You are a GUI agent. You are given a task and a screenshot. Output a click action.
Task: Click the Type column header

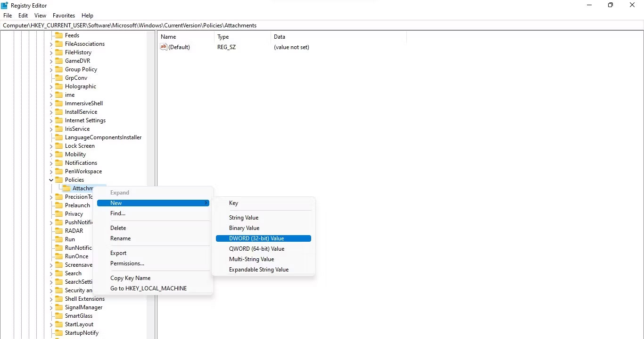[223, 37]
